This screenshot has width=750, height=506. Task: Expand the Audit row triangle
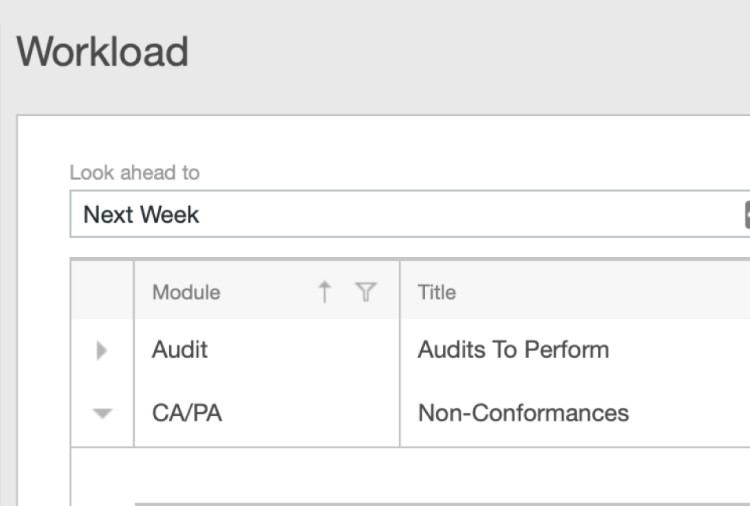[101, 350]
